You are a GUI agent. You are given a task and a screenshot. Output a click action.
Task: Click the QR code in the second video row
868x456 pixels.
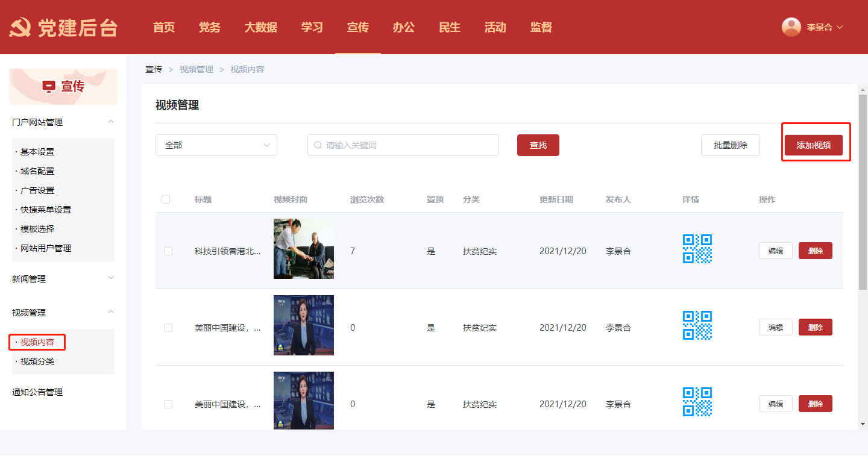(697, 325)
